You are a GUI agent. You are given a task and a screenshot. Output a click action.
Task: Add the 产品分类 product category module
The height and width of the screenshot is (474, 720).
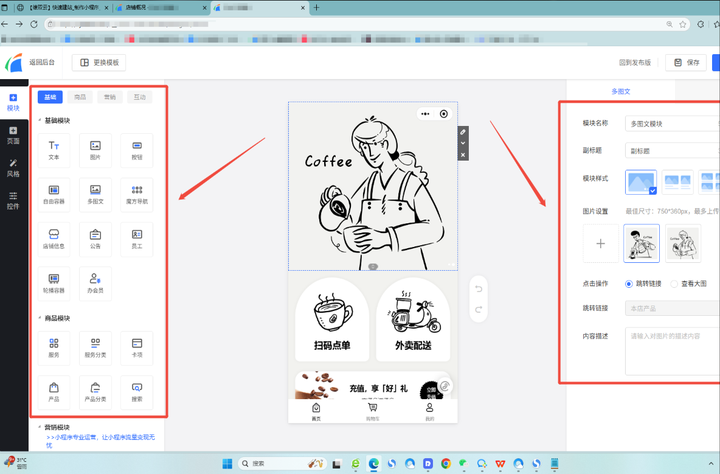[95, 392]
